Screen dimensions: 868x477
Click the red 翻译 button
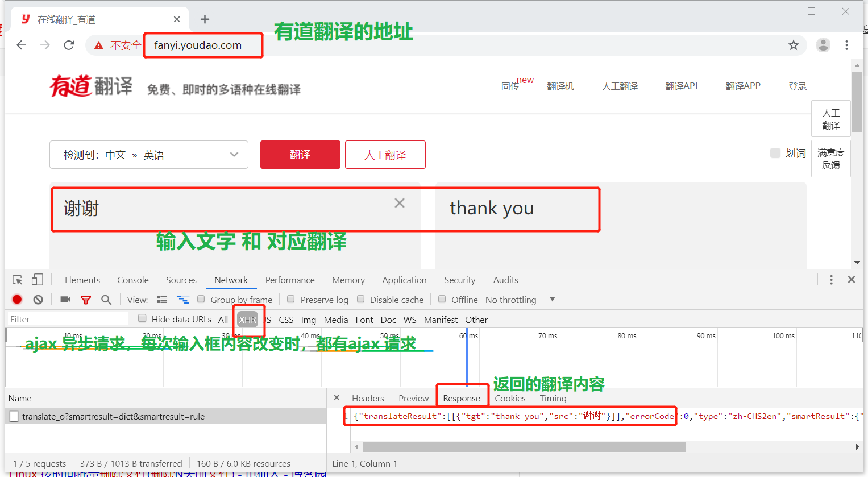click(x=300, y=155)
